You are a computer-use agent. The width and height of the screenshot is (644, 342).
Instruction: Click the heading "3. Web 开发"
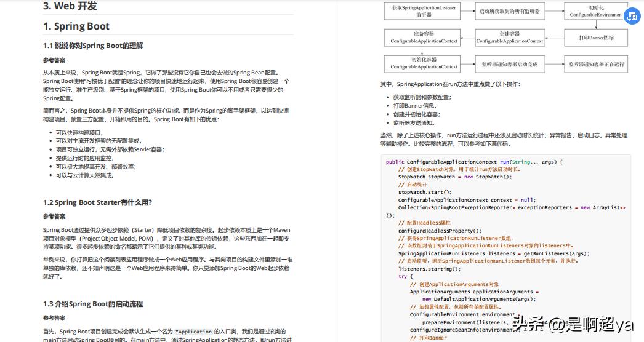[x=70, y=6]
